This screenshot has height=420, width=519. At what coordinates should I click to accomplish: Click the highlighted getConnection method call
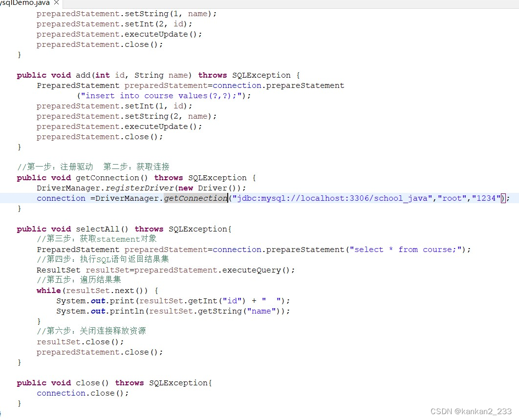pos(195,198)
